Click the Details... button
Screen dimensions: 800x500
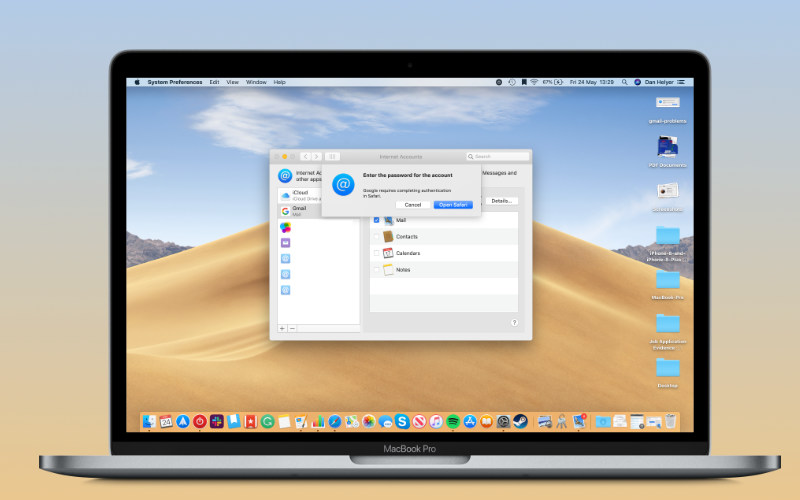(x=502, y=201)
